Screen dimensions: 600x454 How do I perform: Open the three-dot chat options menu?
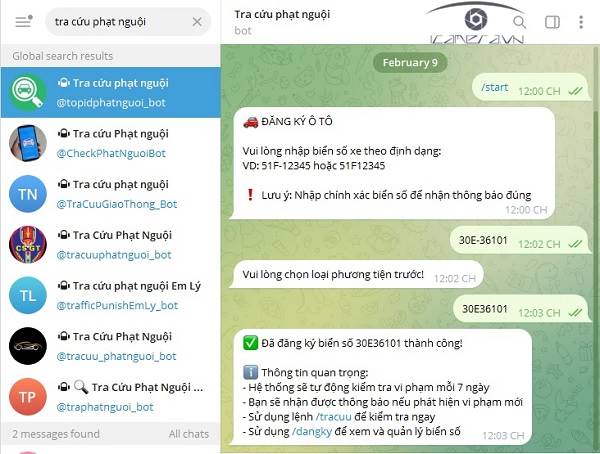tap(581, 22)
